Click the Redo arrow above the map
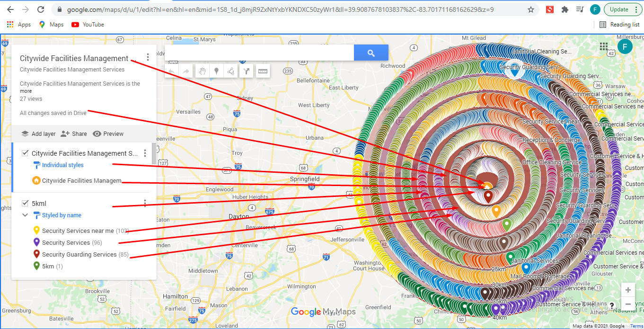This screenshot has height=329, width=644. pyautogui.click(x=185, y=71)
